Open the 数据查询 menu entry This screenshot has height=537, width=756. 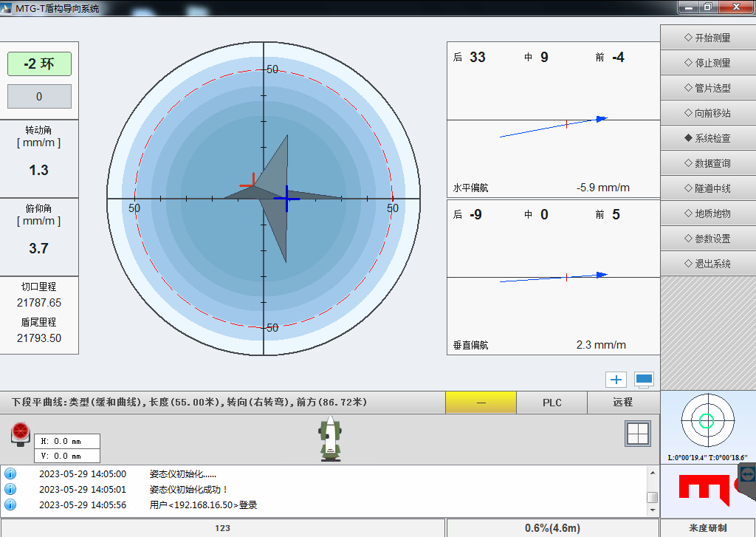coord(708,163)
